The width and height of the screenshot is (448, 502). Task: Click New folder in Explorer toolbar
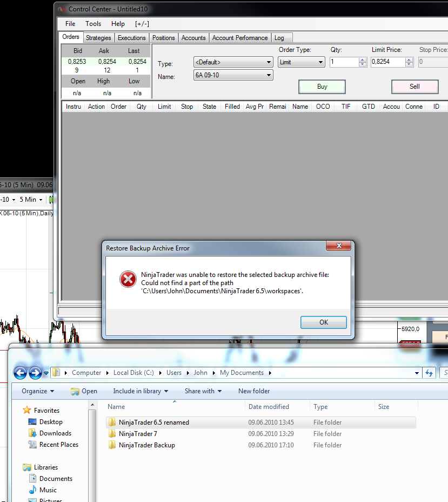tap(254, 391)
